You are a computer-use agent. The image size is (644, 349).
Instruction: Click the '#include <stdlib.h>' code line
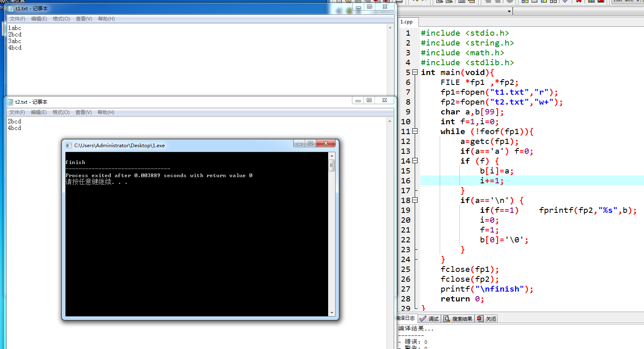pos(468,62)
